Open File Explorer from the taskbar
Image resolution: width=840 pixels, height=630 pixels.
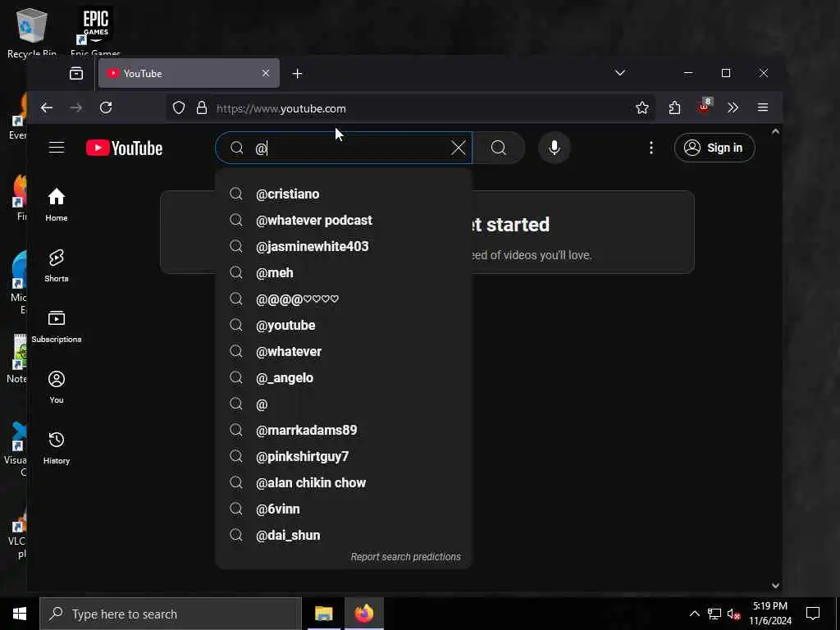pyautogui.click(x=323, y=614)
